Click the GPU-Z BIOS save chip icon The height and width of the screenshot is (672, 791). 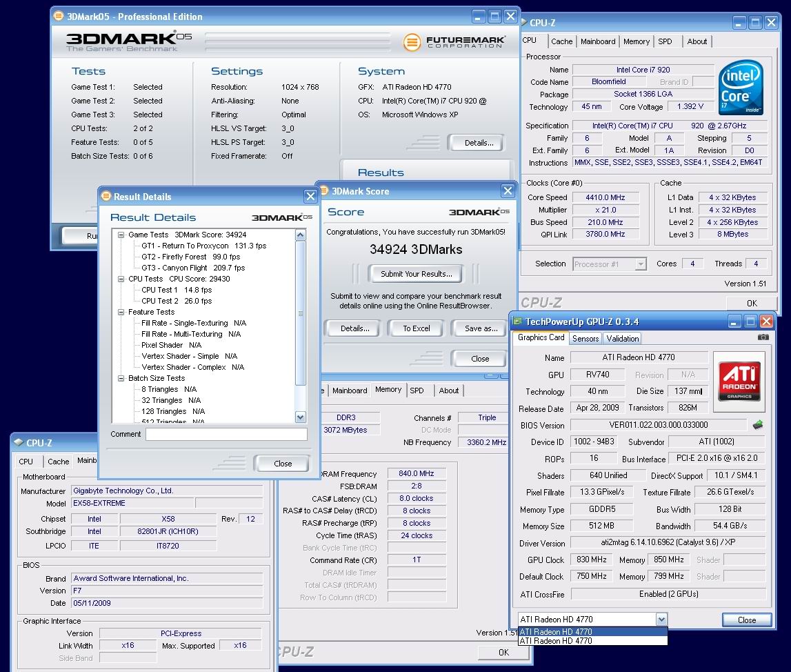pos(758,425)
